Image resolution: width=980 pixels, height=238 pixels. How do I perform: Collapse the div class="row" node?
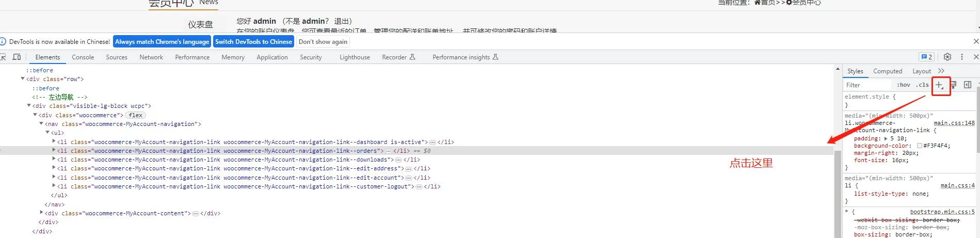(23, 79)
